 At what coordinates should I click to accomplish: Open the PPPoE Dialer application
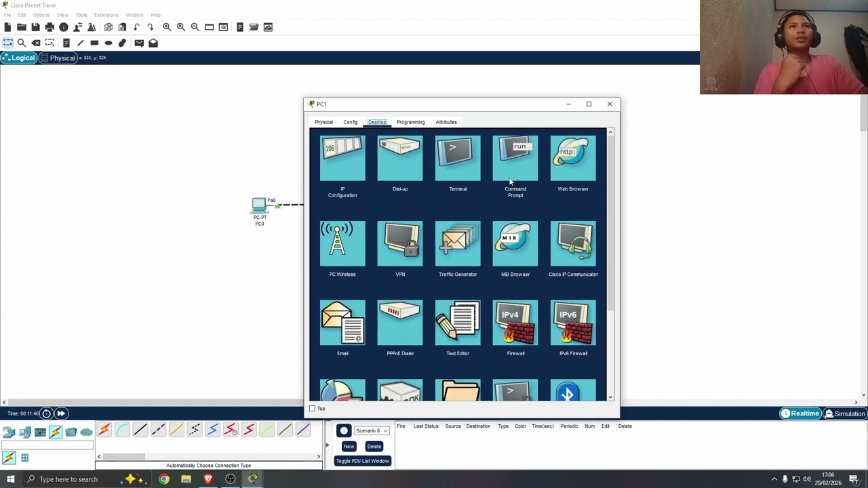[400, 323]
